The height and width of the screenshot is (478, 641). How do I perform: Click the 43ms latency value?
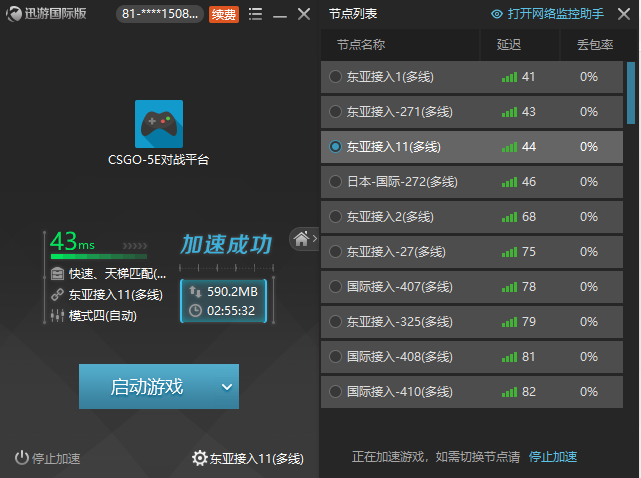[x=72, y=241]
